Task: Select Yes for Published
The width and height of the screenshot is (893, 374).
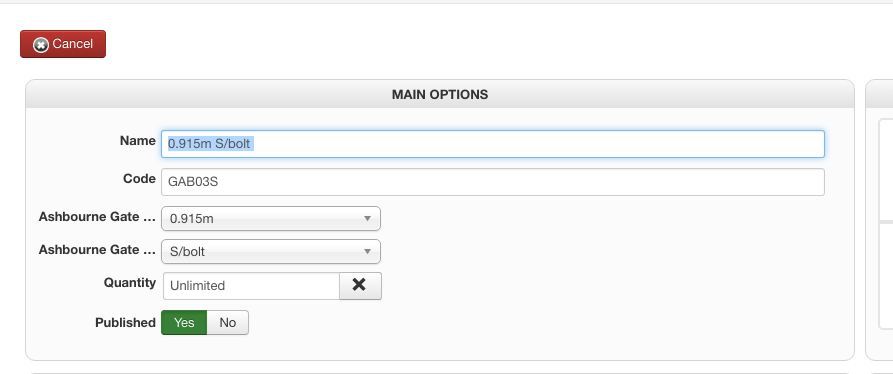Action: click(184, 322)
